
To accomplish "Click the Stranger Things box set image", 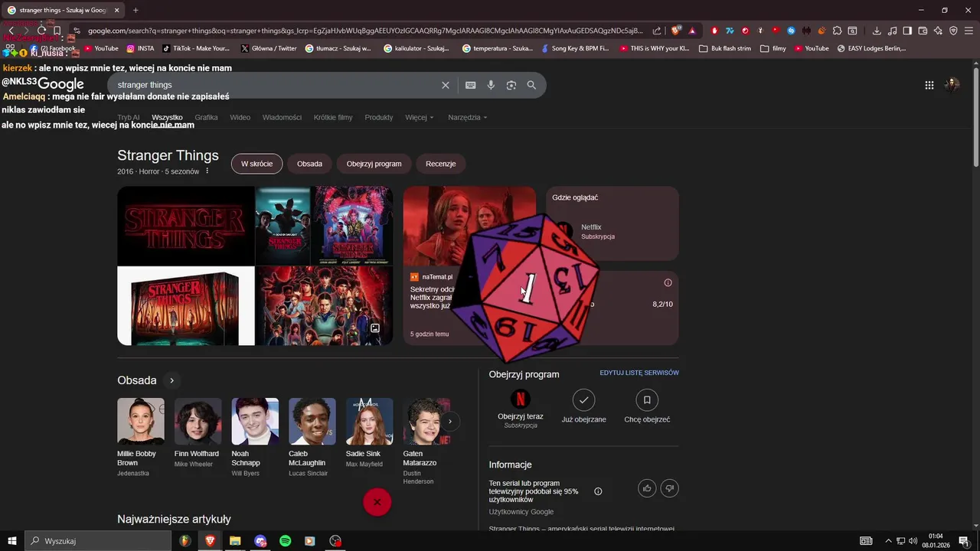I will (186, 306).
